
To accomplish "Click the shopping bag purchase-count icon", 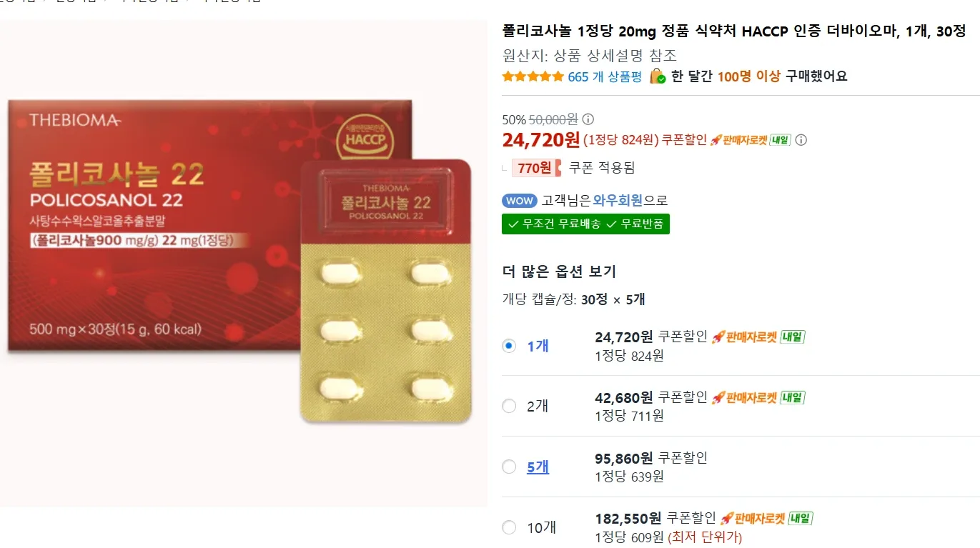I will 658,76.
